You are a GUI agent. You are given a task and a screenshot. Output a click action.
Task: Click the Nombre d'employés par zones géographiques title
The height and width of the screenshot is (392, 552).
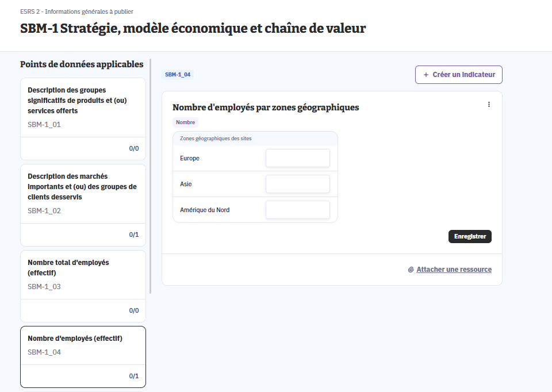(266, 107)
